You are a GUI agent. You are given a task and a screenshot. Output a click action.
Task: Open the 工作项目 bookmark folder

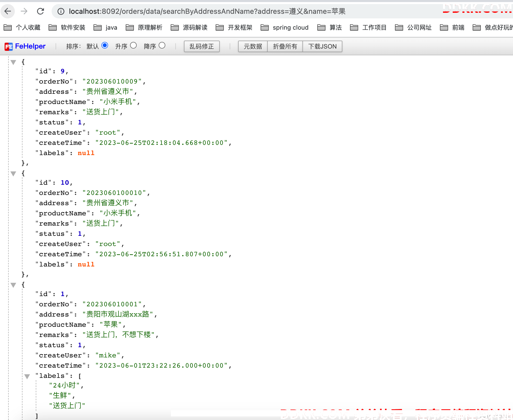(368, 27)
